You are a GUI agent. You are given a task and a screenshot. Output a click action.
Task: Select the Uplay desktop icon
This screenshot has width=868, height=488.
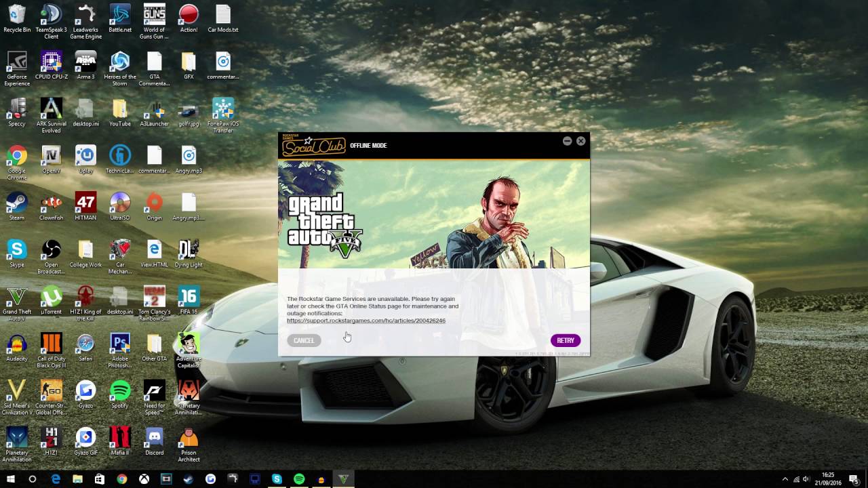pos(86,159)
